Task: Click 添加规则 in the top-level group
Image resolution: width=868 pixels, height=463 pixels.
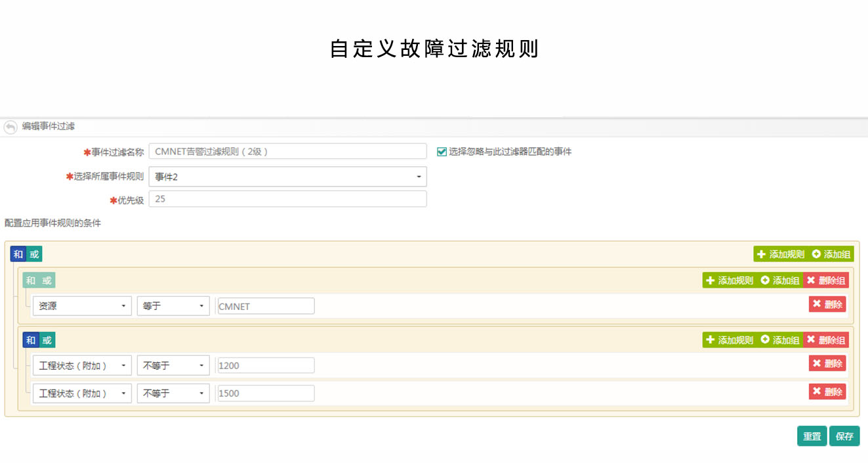Action: pos(780,254)
